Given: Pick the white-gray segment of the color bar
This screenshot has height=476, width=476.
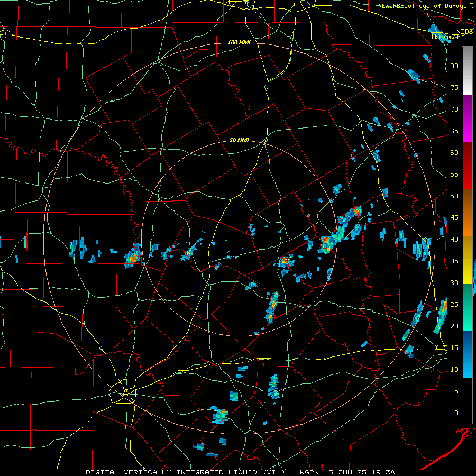Looking at the screenshot, I should coord(467,71).
